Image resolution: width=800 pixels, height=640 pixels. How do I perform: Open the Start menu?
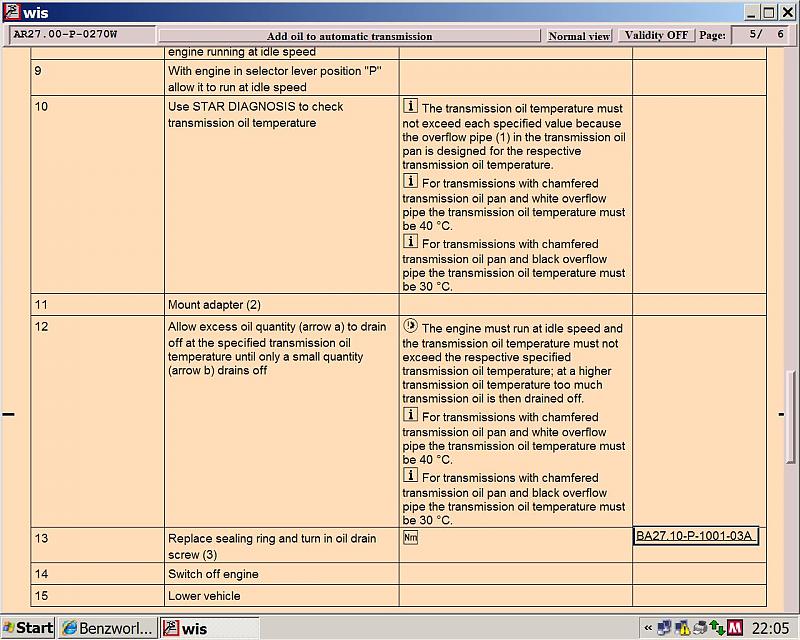(28, 628)
